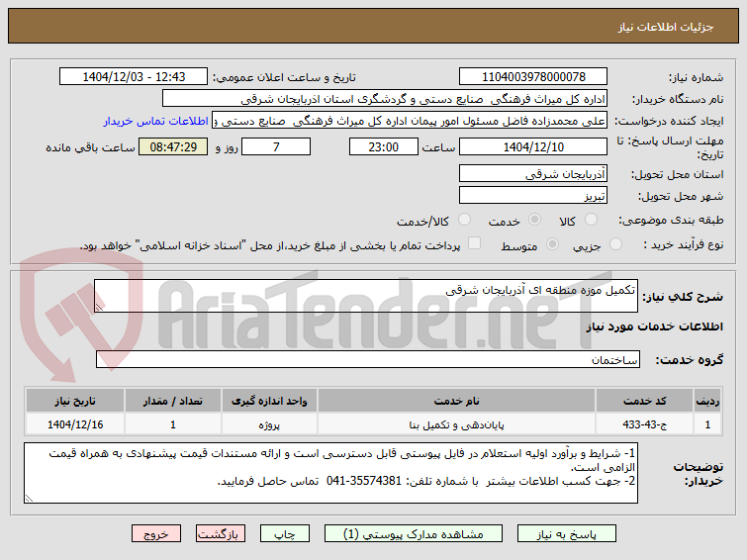
Task: Click the need number field 1104003978000078
Action: [x=533, y=77]
